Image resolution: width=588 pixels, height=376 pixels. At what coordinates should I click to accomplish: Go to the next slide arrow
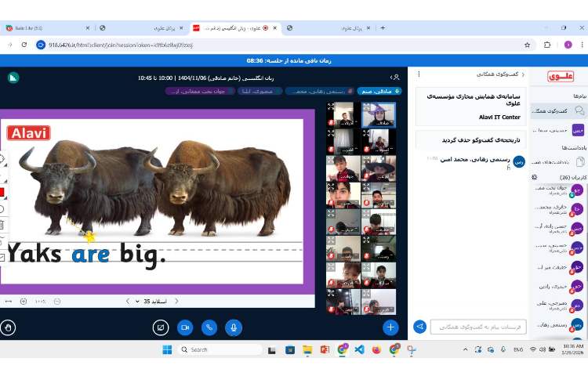[x=176, y=301]
